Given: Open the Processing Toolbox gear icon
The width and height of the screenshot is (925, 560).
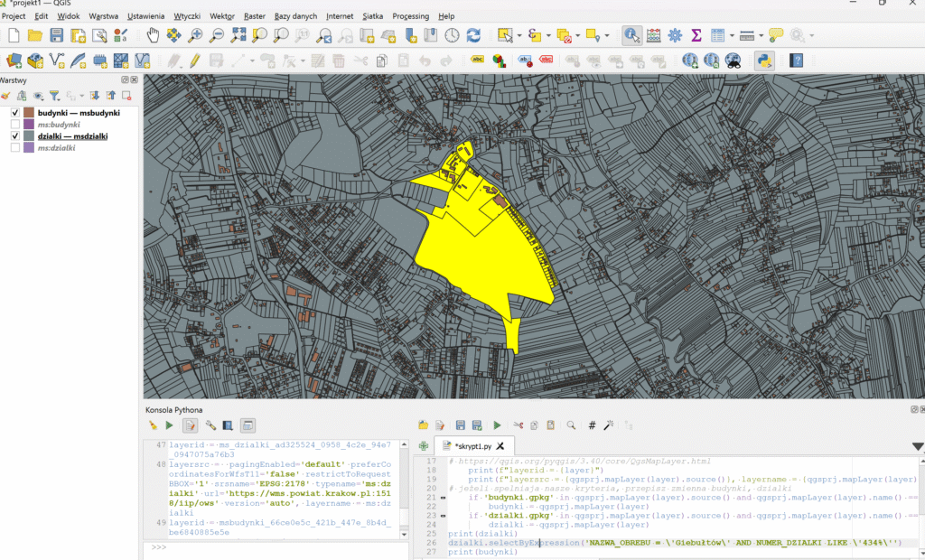Looking at the screenshot, I should point(675,35).
